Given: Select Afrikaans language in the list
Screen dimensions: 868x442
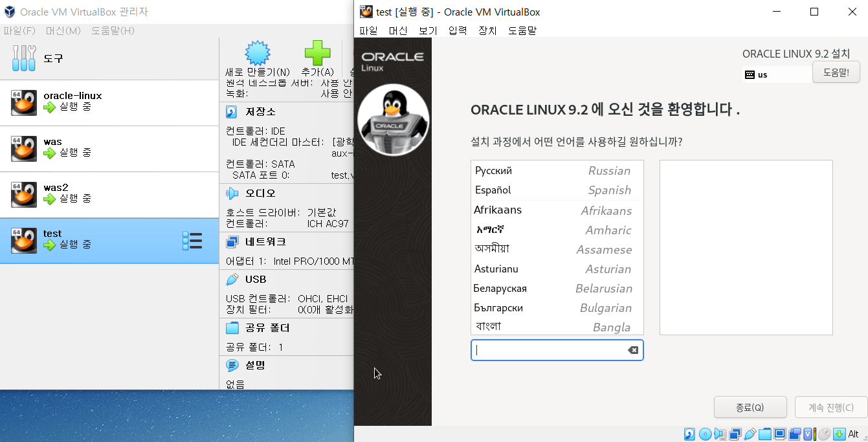Looking at the screenshot, I should (557, 210).
